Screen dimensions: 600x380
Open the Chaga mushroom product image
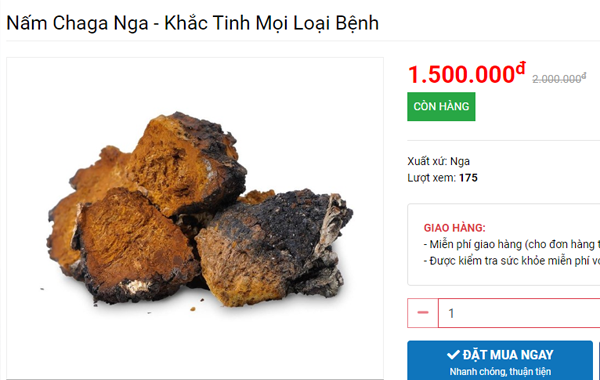tap(195, 218)
